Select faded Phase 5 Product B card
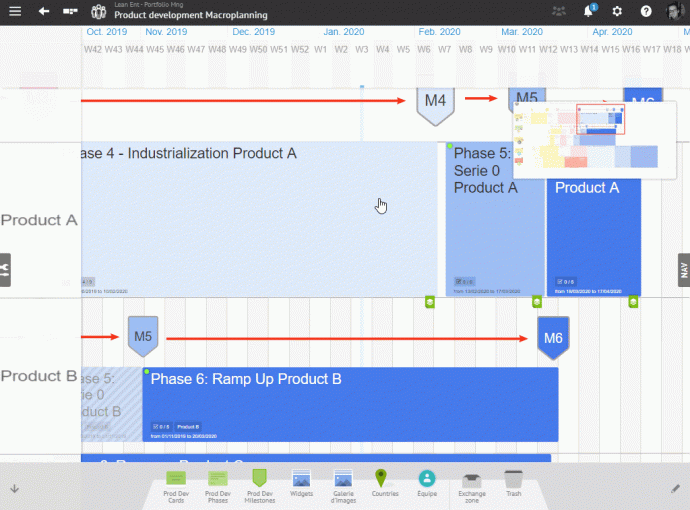This screenshot has width=690, height=510. click(112, 404)
